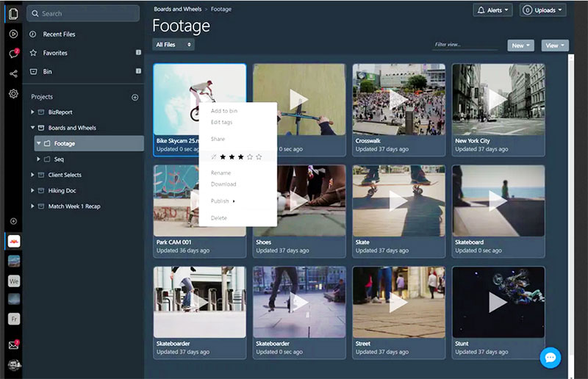Open the files icon in left rail

[13, 13]
